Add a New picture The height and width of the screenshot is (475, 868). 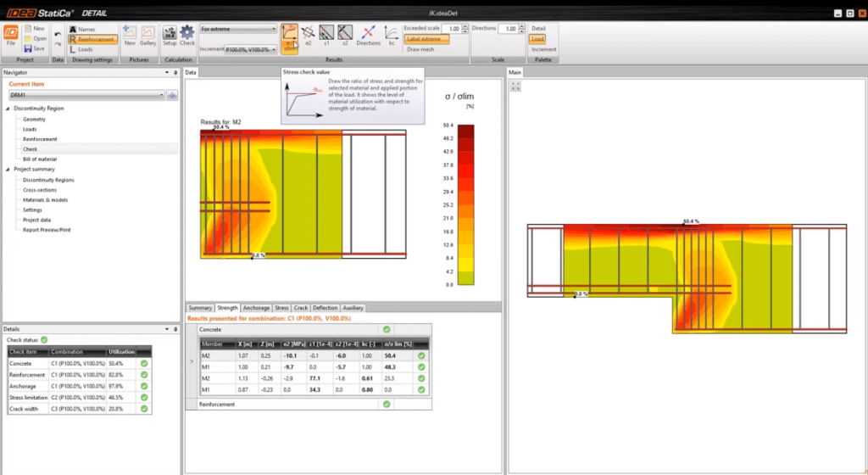point(130,36)
